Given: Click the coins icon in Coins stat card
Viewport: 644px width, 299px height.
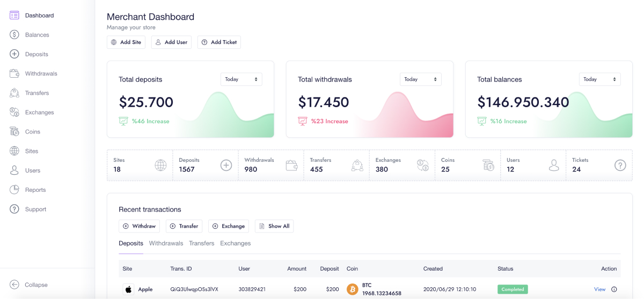Looking at the screenshot, I should [488, 166].
